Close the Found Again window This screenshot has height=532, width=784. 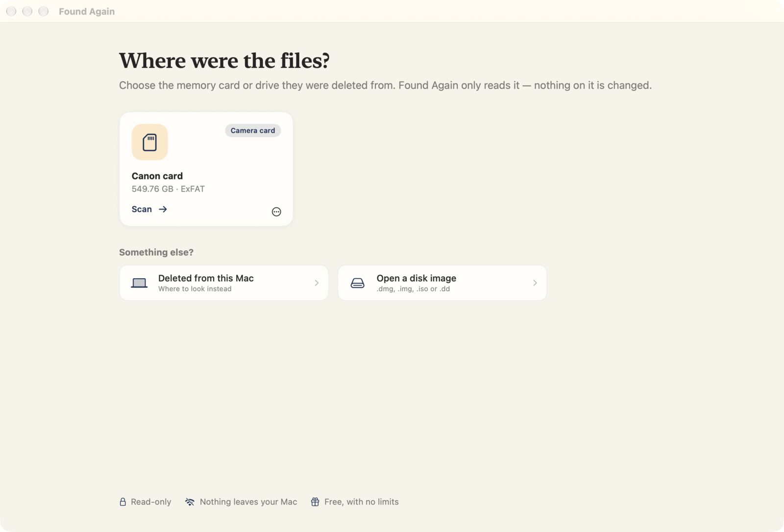click(x=11, y=11)
